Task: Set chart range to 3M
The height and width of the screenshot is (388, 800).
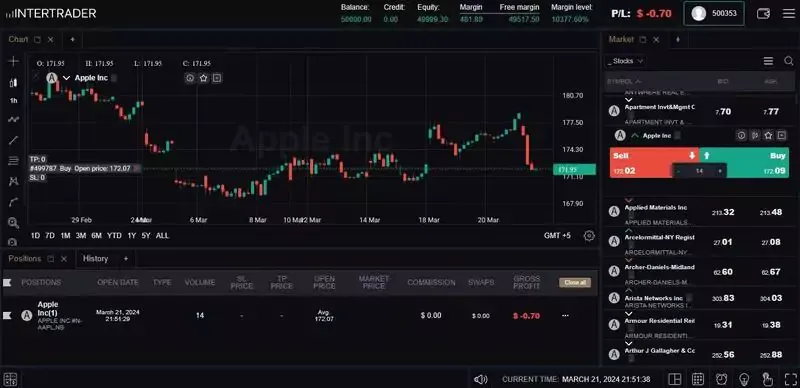Action: point(81,236)
